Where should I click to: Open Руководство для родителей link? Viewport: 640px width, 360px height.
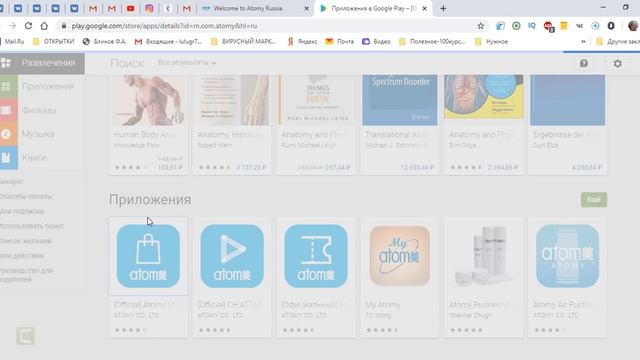click(27, 275)
